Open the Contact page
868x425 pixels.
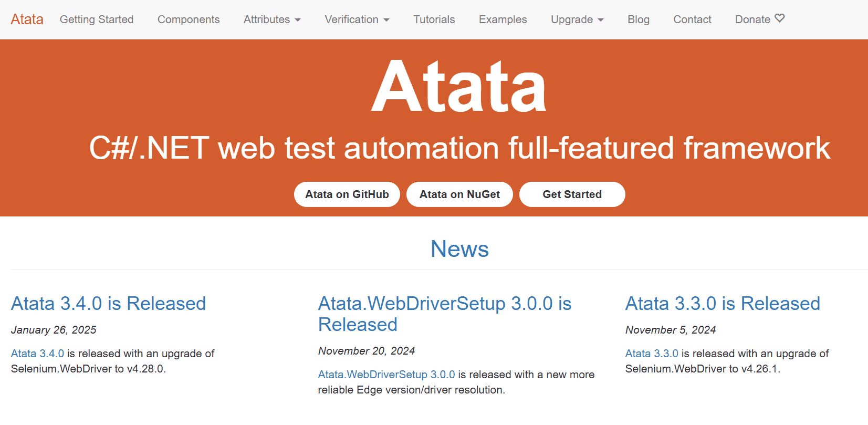(692, 19)
